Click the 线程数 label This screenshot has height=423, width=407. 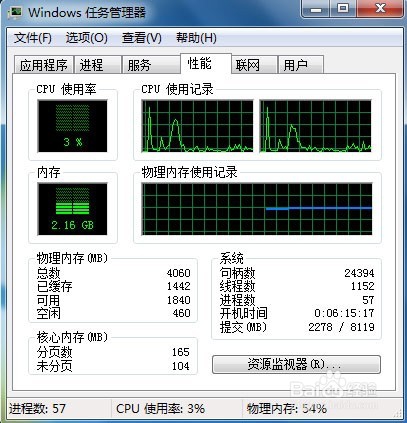coord(238,286)
